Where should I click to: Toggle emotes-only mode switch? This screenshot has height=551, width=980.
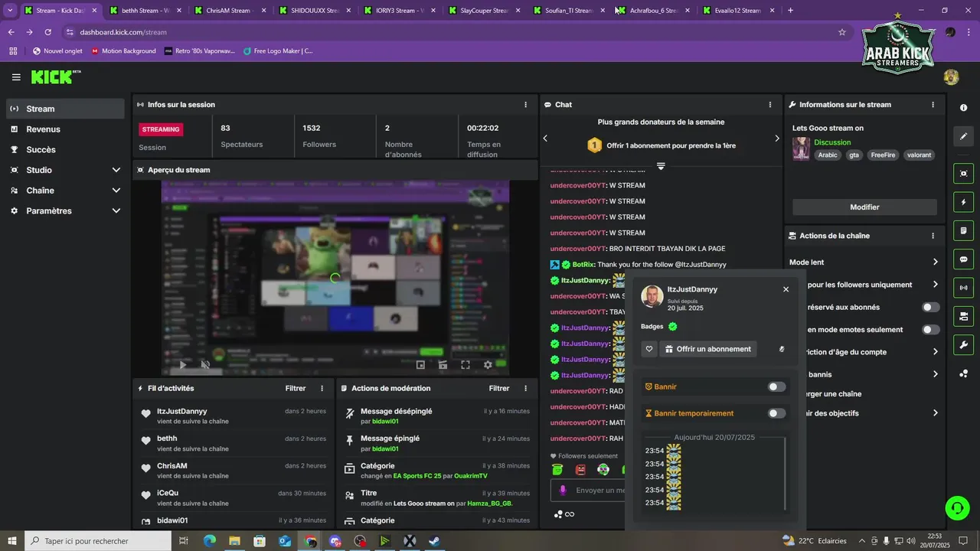930,330
